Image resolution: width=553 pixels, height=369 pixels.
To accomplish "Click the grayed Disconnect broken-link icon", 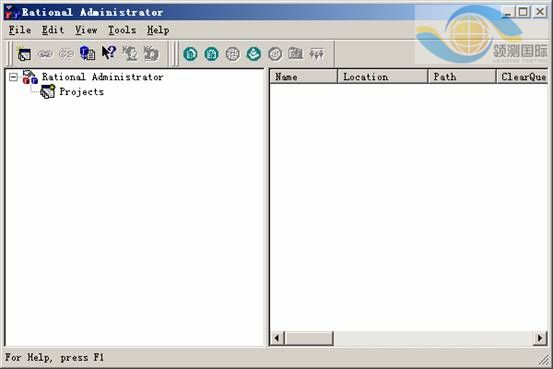I will 66,54.
